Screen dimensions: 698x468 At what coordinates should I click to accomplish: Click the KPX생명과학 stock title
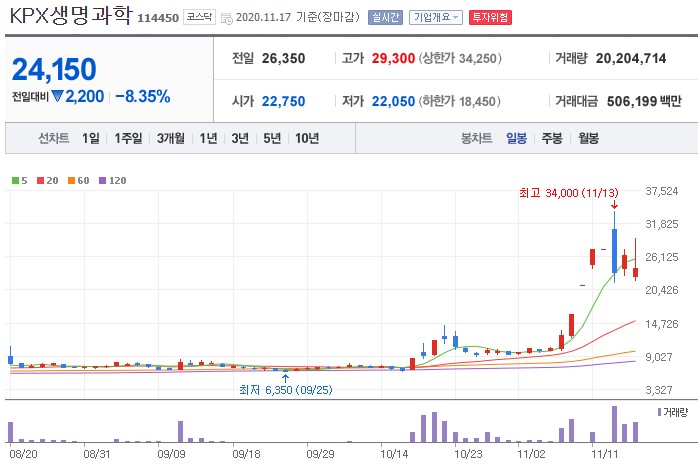click(70, 16)
